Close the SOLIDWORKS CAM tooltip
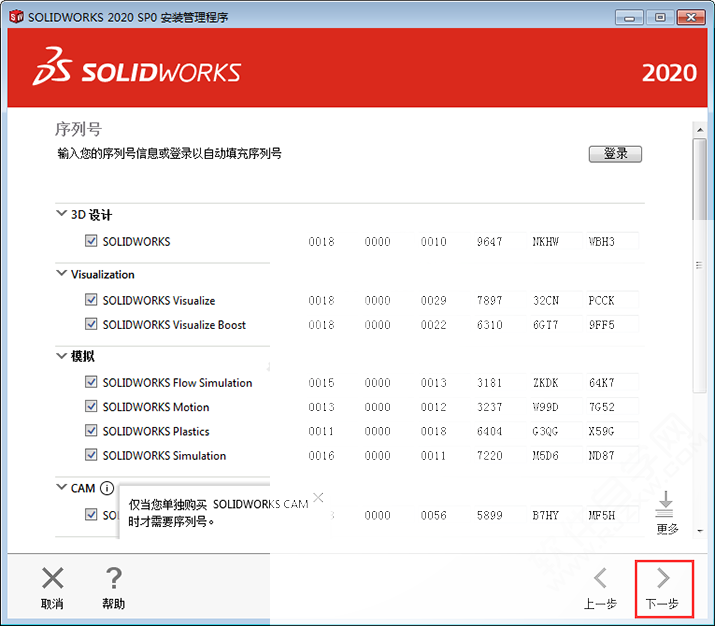Viewport: 715px width, 626px height. coord(318,497)
